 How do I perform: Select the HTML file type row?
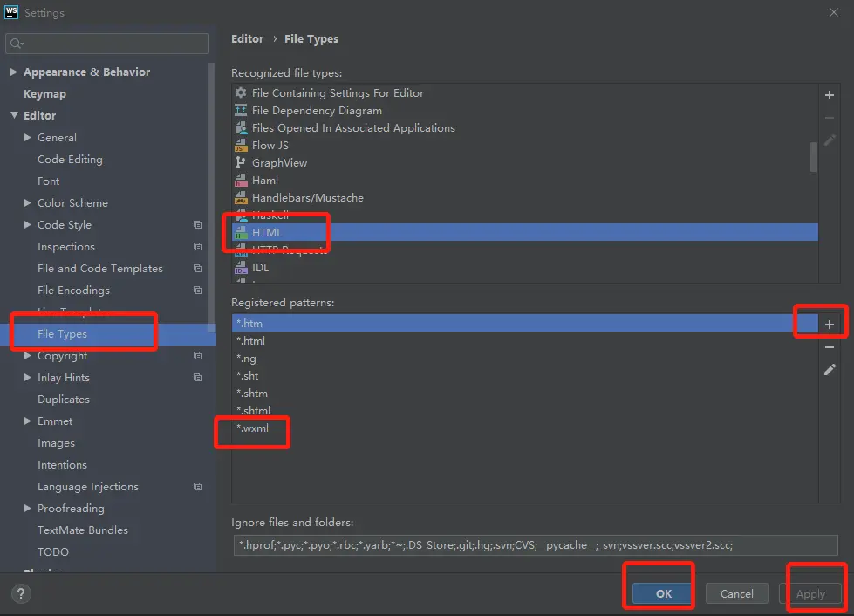[x=524, y=233]
